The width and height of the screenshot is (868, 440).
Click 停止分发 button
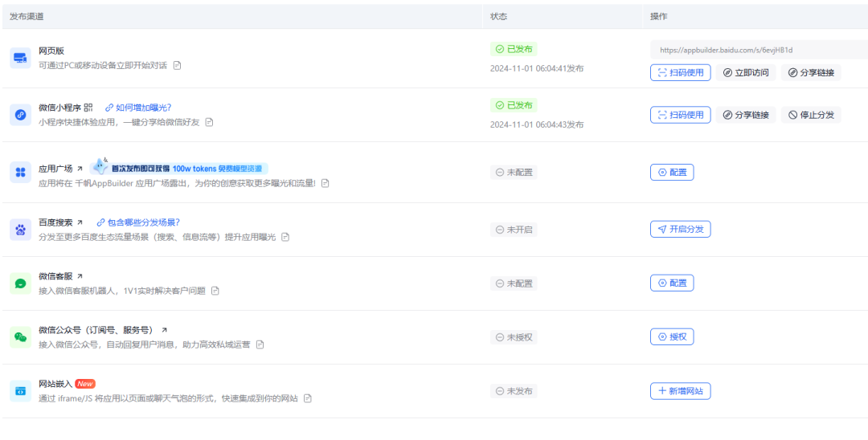(811, 115)
